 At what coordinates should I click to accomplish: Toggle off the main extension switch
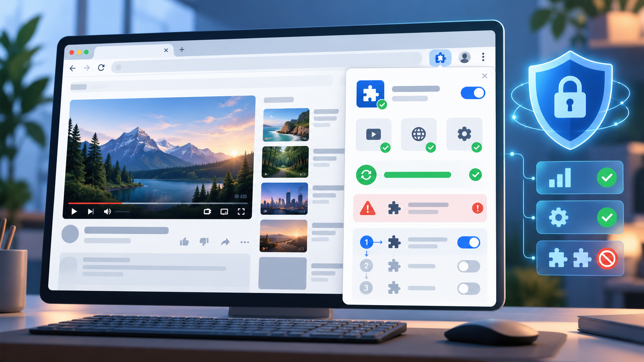[473, 93]
